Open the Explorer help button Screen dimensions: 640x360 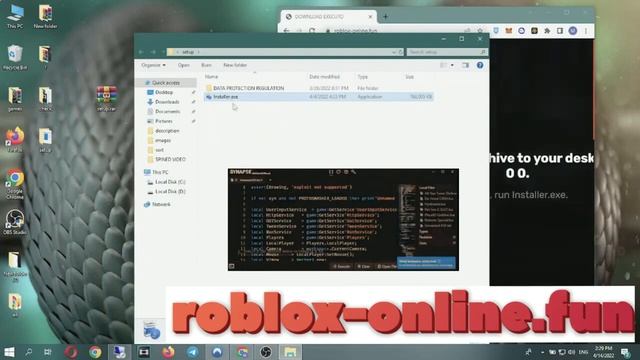click(480, 65)
